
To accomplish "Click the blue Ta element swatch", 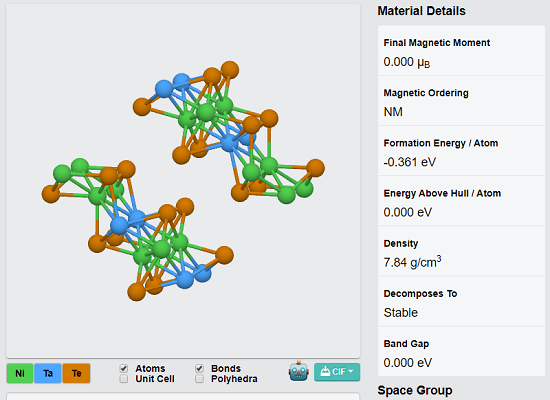I will (x=48, y=373).
